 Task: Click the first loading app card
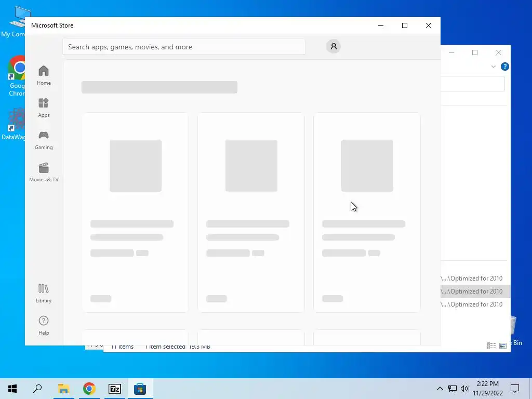pos(135,212)
